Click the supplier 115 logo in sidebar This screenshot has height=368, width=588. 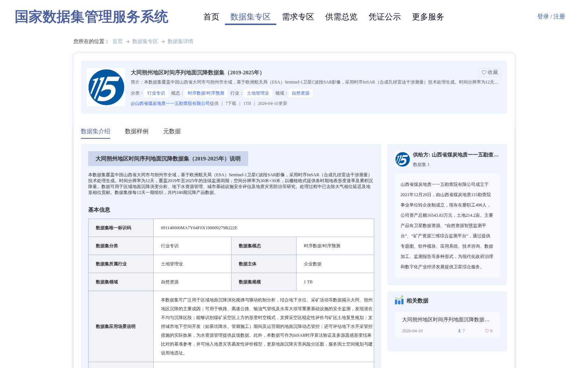pyautogui.click(x=402, y=159)
